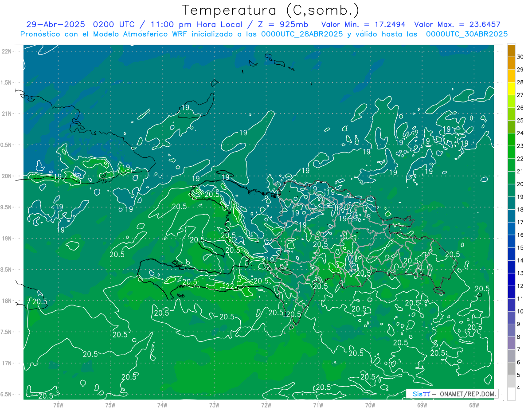Click the '18' legend label

point(521,210)
